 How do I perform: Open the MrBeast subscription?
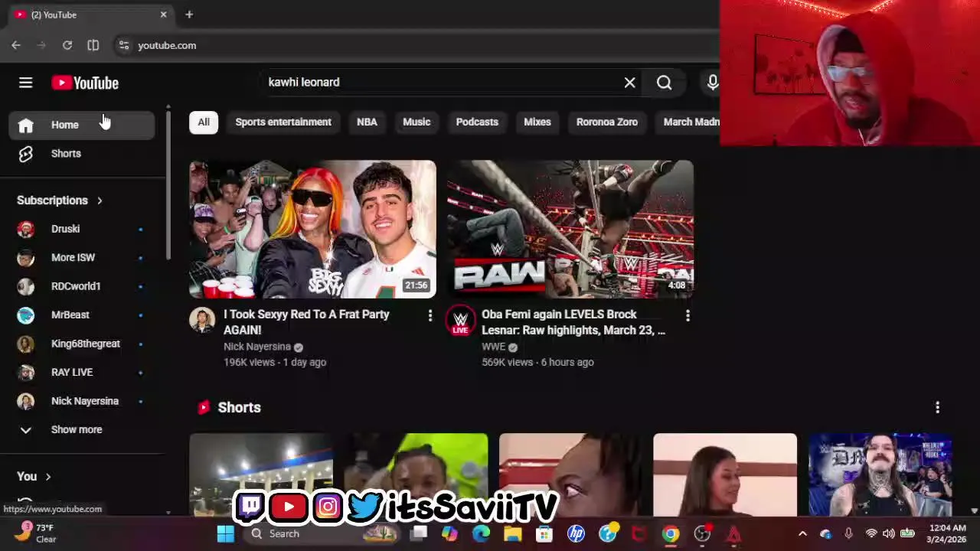coord(82,315)
